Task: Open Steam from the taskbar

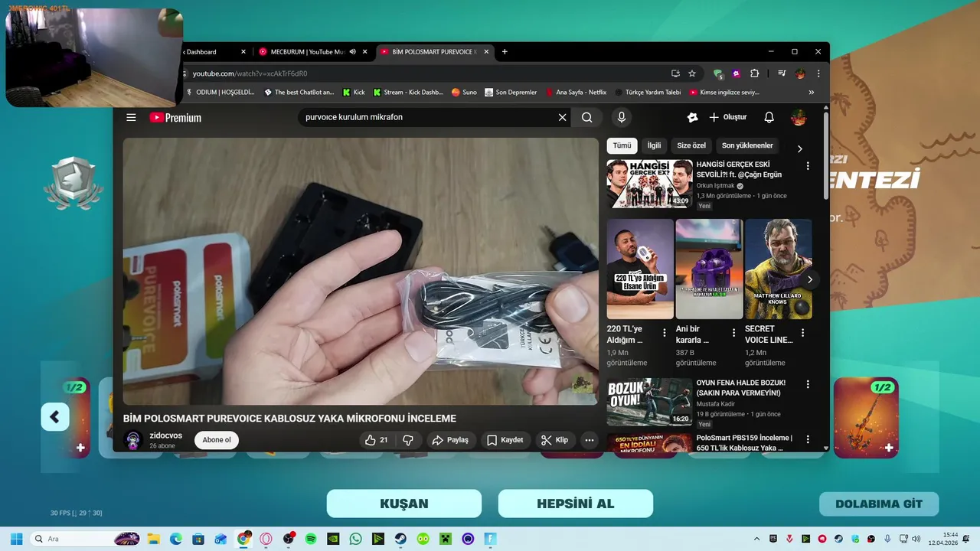Action: click(400, 539)
